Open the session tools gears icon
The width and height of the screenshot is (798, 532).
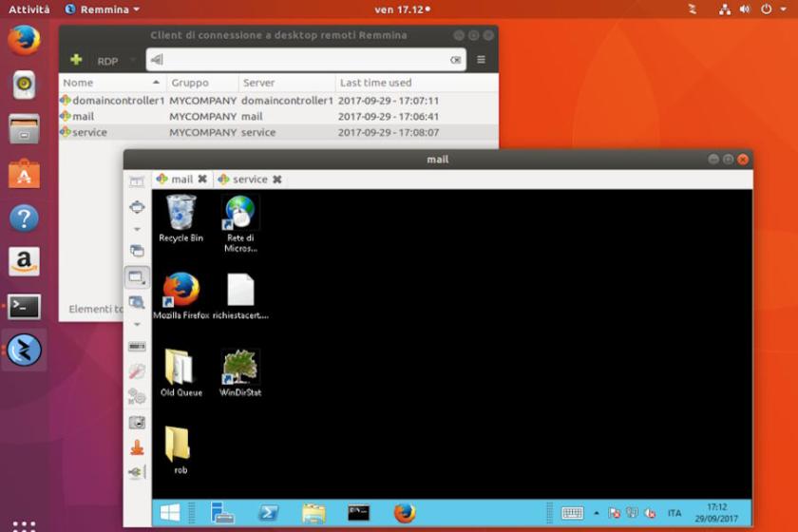click(x=137, y=396)
